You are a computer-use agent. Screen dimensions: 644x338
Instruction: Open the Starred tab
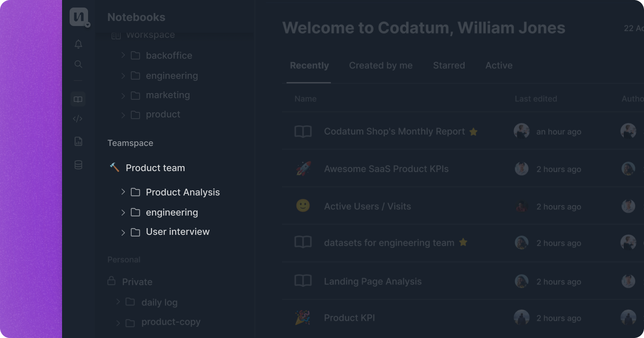point(449,65)
